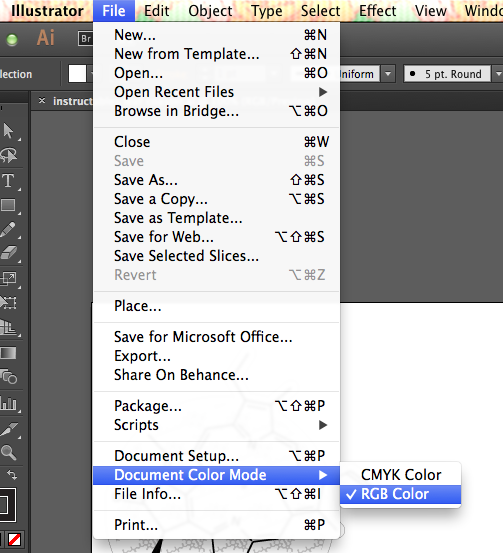Open the Type menu
503x553 pixels.
(x=267, y=11)
